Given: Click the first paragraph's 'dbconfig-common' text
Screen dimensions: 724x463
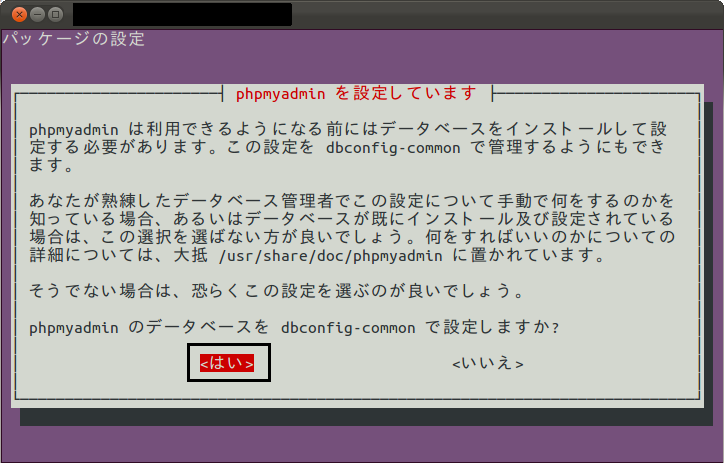Looking at the screenshot, I should coord(393,148).
